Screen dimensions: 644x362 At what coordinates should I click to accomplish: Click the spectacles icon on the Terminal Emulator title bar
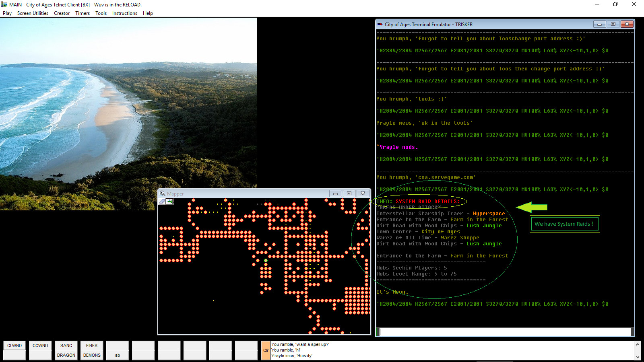point(380,24)
